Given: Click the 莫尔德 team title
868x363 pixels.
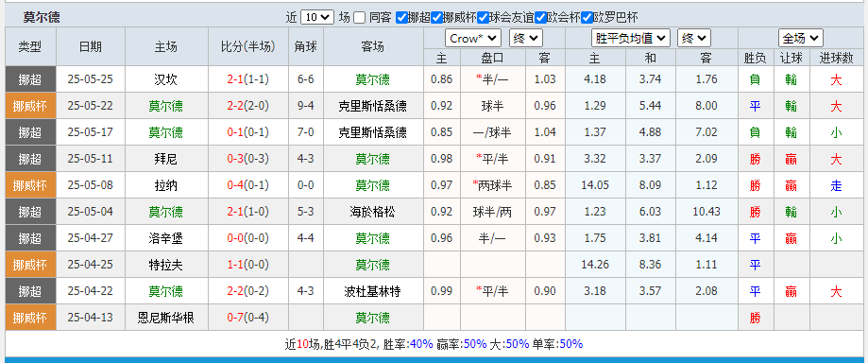Looking at the screenshot, I should [x=42, y=17].
